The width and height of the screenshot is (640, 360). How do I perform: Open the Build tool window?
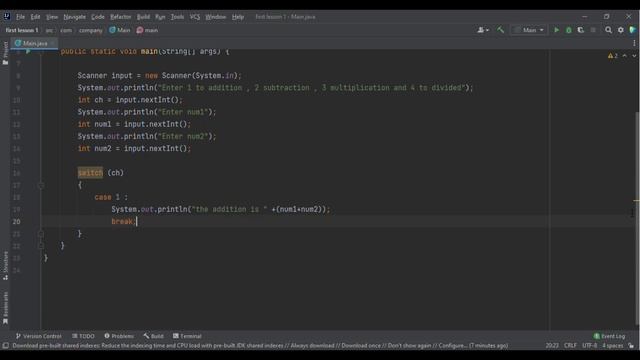[153, 336]
